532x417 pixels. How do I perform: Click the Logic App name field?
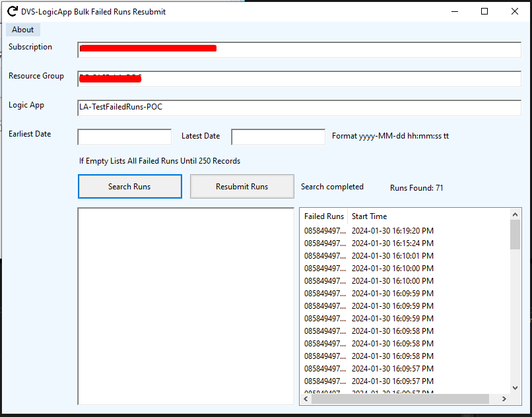(x=299, y=108)
